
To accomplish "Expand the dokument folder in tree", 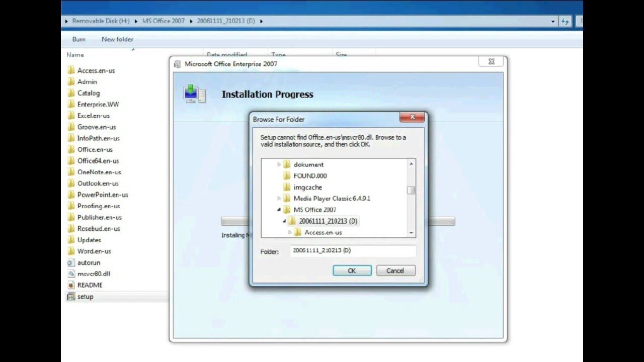I will coord(279,164).
